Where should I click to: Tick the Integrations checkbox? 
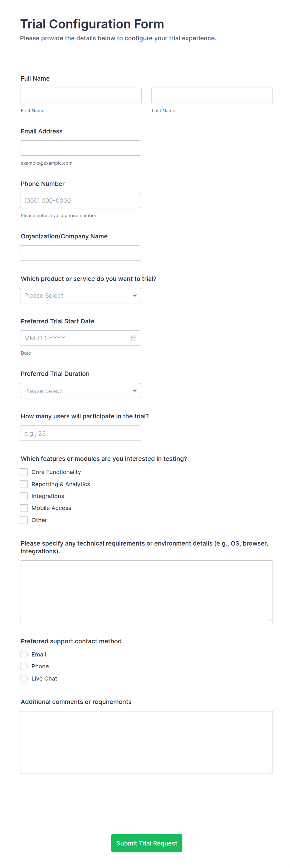[24, 496]
